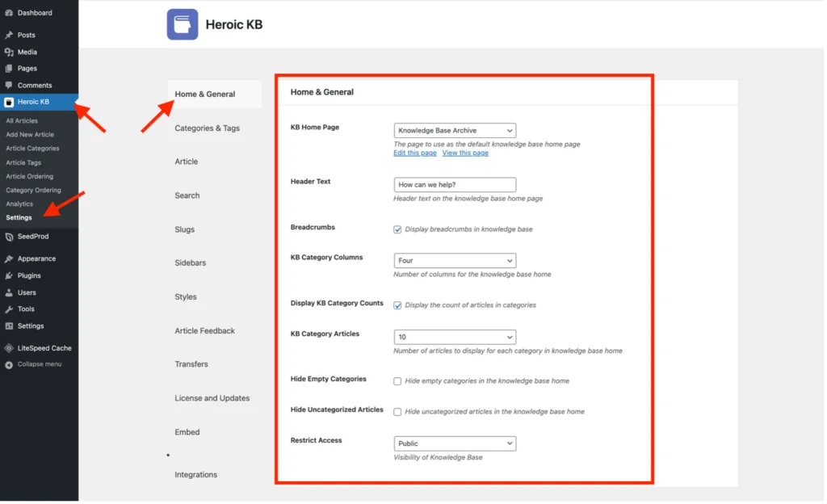The height and width of the screenshot is (504, 827).
Task: Open the License and Updates tab
Action: (x=212, y=398)
